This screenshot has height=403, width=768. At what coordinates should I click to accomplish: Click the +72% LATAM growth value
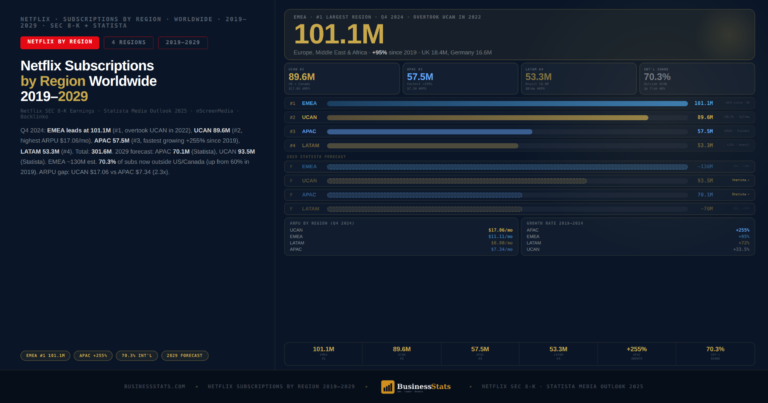coord(744,243)
